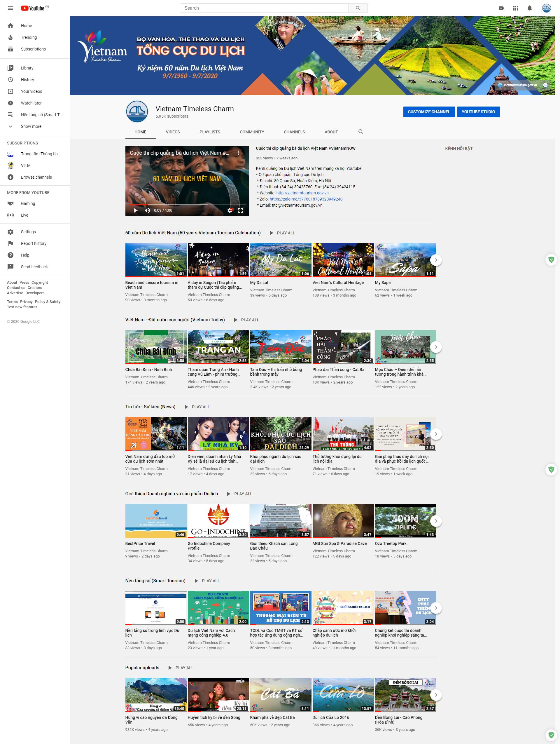Screen dimensions: 560x744
Task: Open the Du lịch Cửa Lò 2016 thumbnail
Action: coord(343,695)
